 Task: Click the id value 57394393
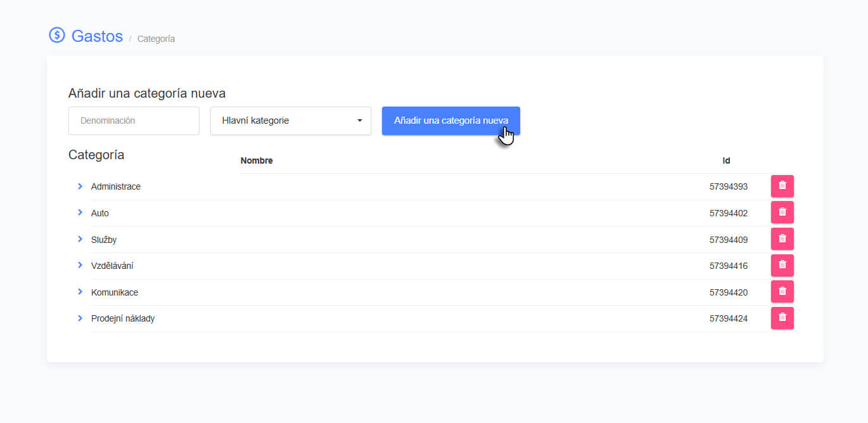(729, 186)
